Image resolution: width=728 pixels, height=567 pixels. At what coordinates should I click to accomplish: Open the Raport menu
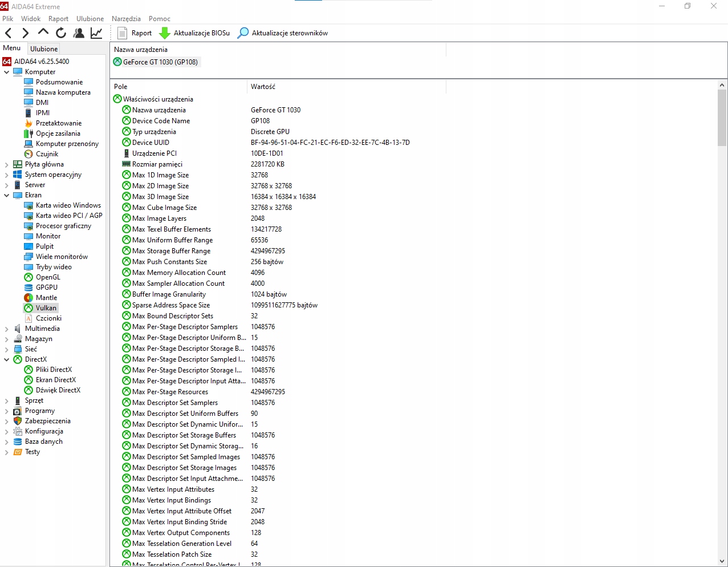[x=58, y=19]
